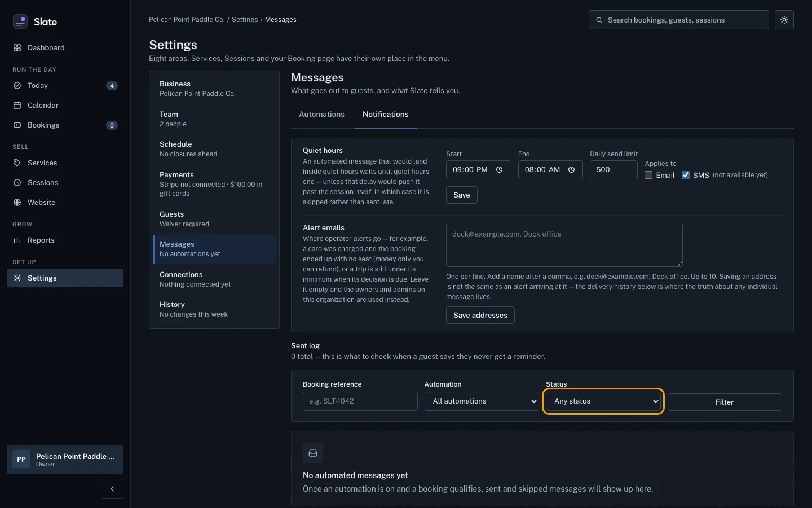
Task: Click the Sent log heading
Action: point(305,345)
